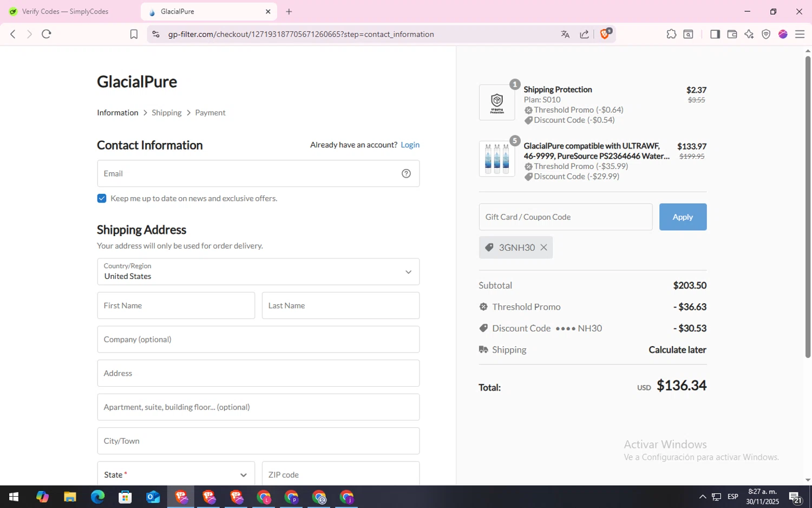812x508 pixels.
Task: Click the 3GNH30 applied coupon tag
Action: click(x=516, y=248)
